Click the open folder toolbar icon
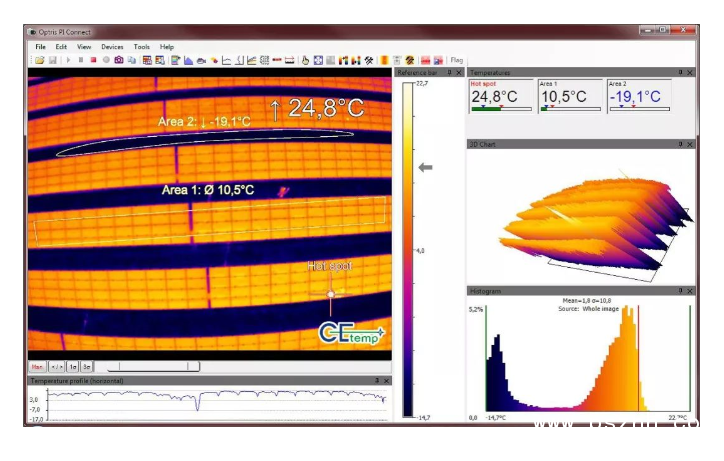 [x=39, y=60]
